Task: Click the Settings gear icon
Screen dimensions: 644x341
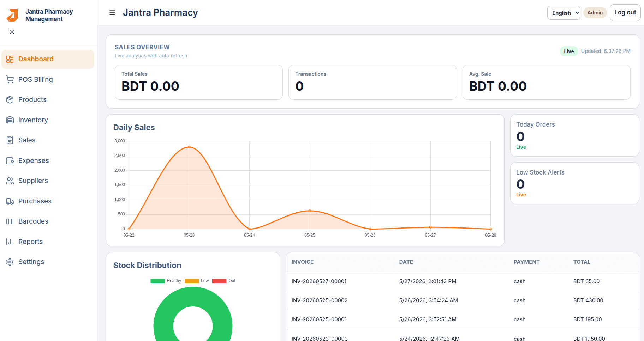Action: pyautogui.click(x=10, y=262)
